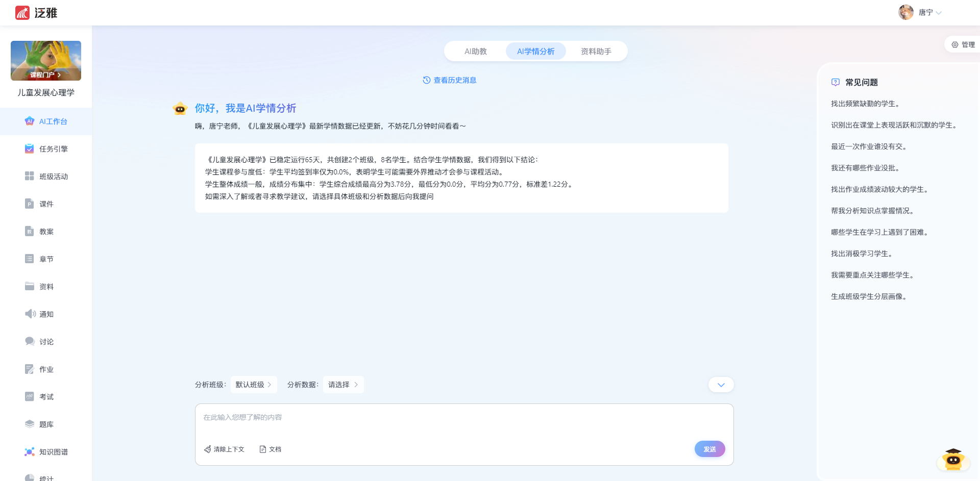Click the 发送 send button
This screenshot has height=481, width=980.
[709, 449]
